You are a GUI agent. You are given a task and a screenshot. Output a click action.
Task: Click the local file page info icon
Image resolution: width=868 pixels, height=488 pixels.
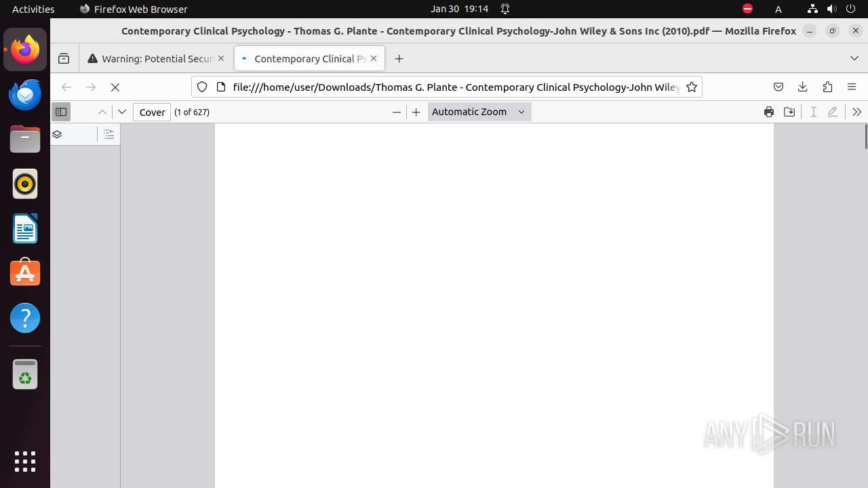(220, 87)
